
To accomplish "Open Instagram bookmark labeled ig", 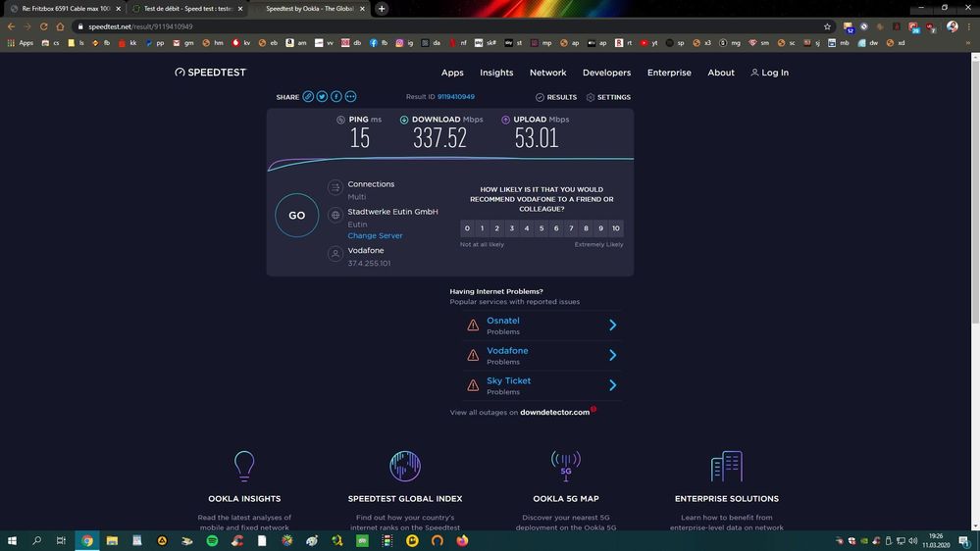I will 404,43.
